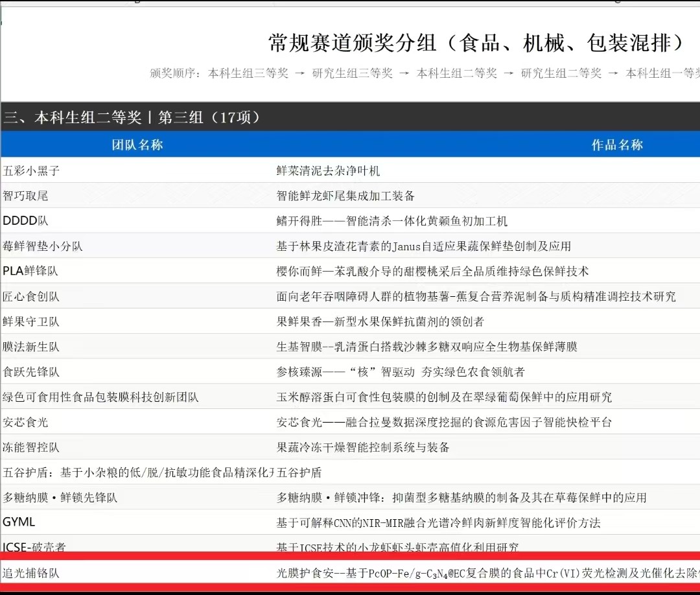Select team cell 智巧取尾
This screenshot has width=700, height=595.
pos(25,196)
